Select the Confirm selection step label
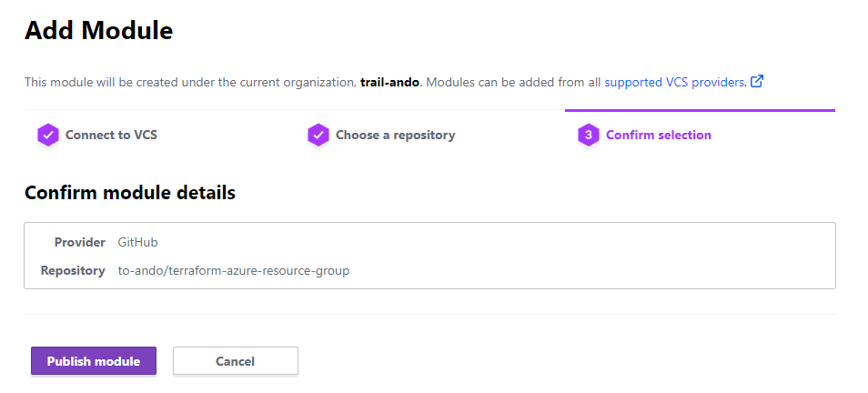Screen dimensions: 868x393 point(658,135)
